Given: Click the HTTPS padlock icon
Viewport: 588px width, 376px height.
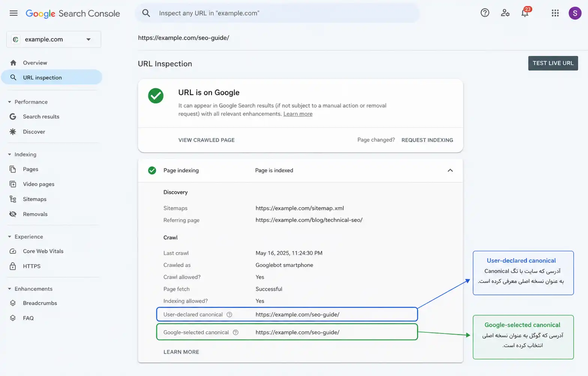Looking at the screenshot, I should point(13,266).
